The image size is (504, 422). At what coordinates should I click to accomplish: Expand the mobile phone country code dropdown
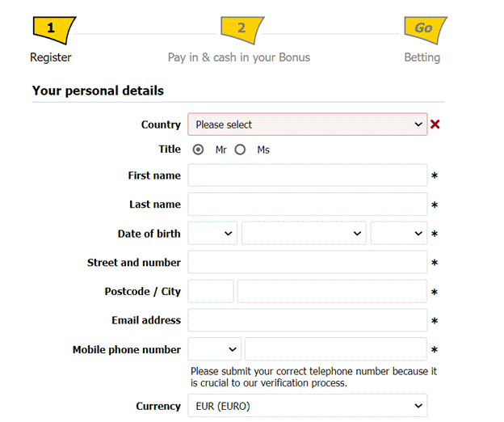214,349
